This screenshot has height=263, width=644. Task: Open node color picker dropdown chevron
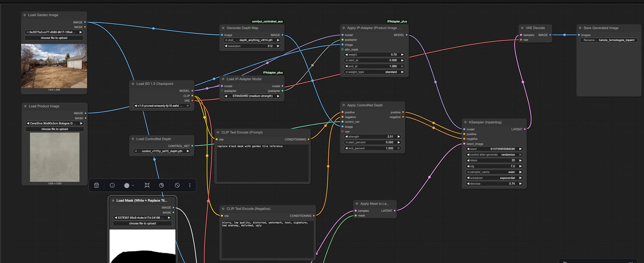pos(133,185)
